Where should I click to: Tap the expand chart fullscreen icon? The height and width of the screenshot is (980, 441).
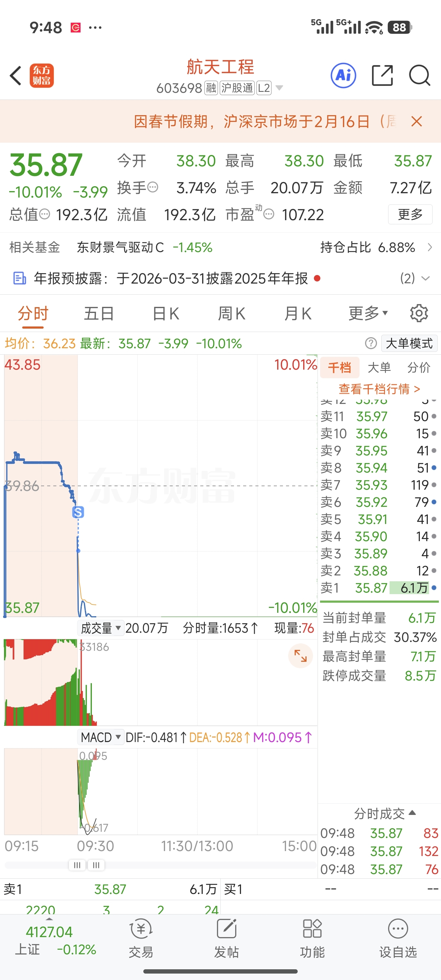[x=300, y=655]
